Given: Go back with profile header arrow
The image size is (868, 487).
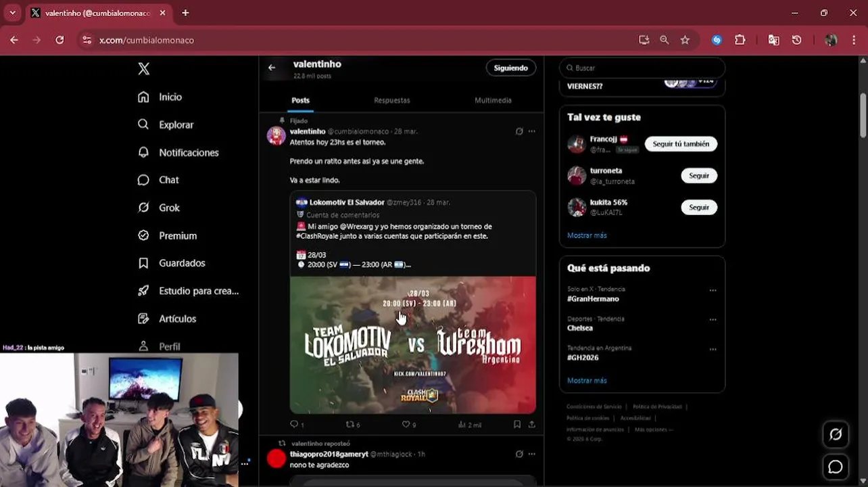Looking at the screenshot, I should 272,68.
